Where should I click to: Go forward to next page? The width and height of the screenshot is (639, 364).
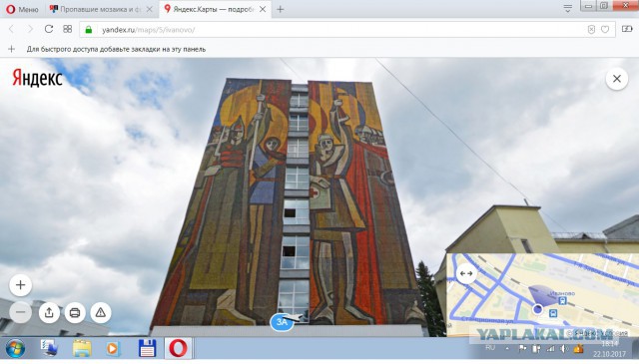pos(30,29)
